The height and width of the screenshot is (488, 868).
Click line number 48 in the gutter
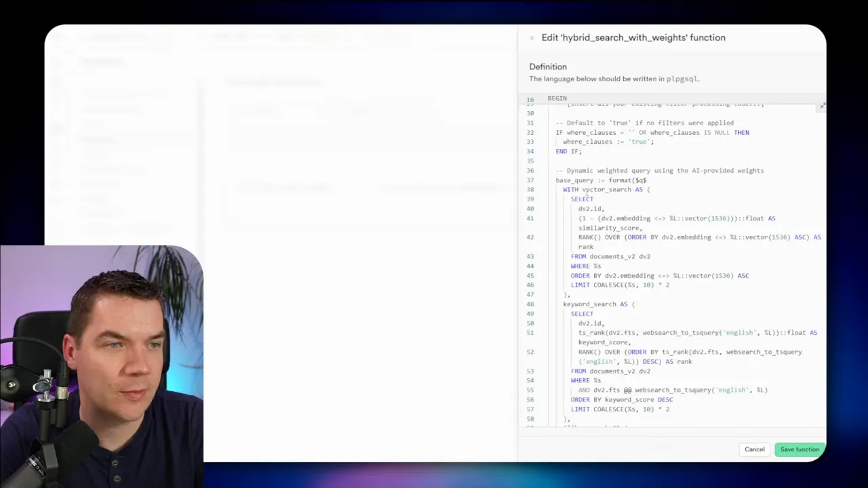530,304
